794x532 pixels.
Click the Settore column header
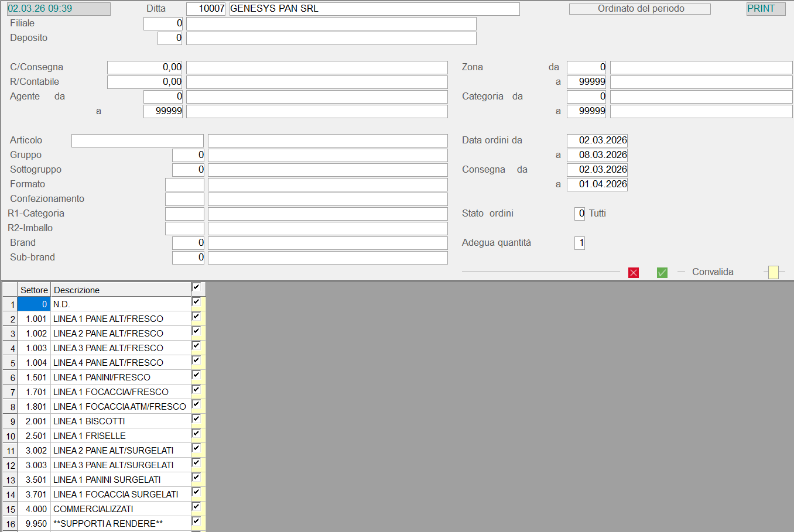34,290
